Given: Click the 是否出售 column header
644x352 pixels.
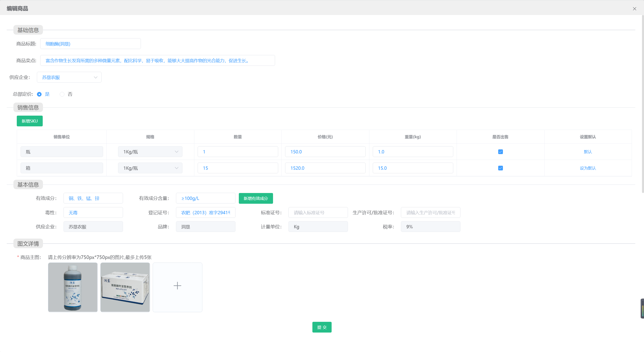Looking at the screenshot, I should pyautogui.click(x=500, y=137).
